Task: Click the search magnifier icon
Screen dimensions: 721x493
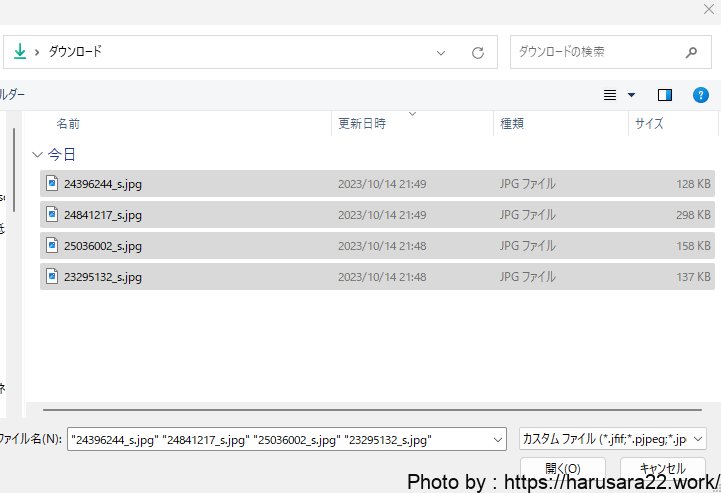Action: [691, 52]
